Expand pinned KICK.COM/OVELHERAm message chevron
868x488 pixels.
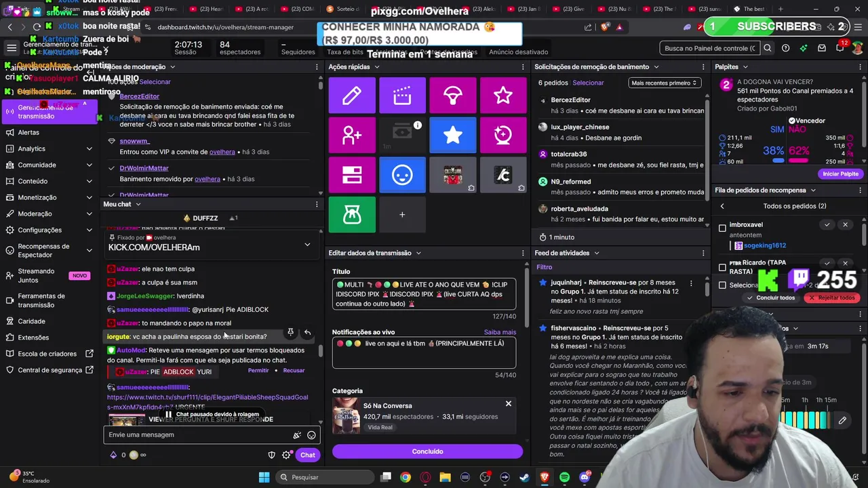click(307, 245)
